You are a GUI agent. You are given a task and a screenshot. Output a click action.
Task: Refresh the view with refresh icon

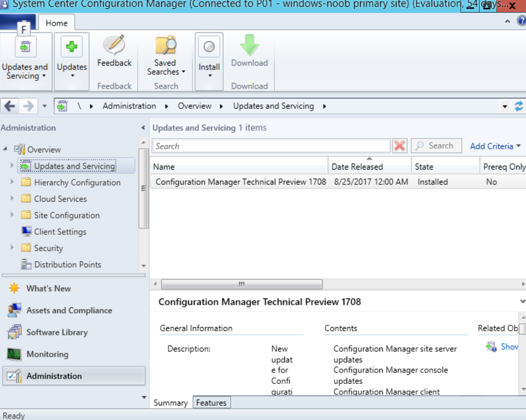pos(518,106)
